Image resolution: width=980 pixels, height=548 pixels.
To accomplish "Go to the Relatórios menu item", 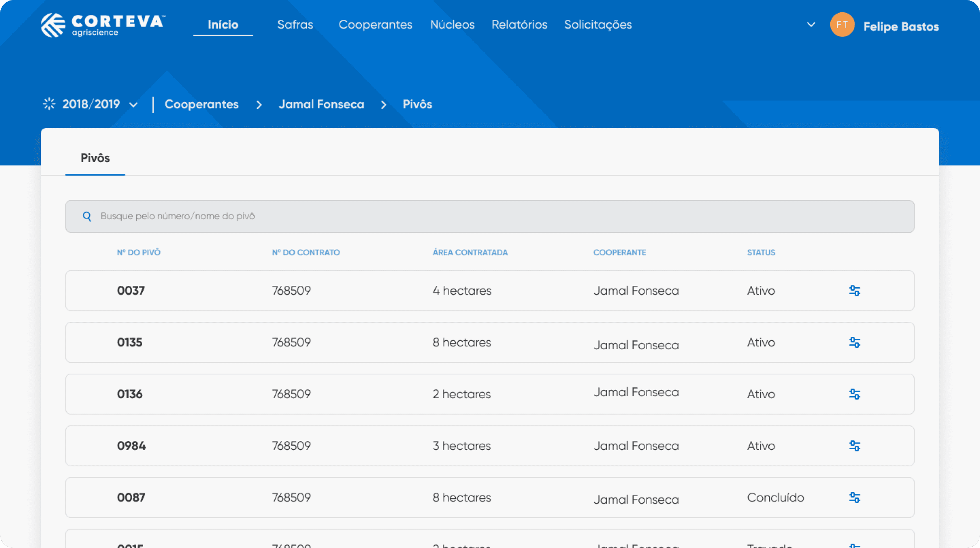I will pos(519,25).
